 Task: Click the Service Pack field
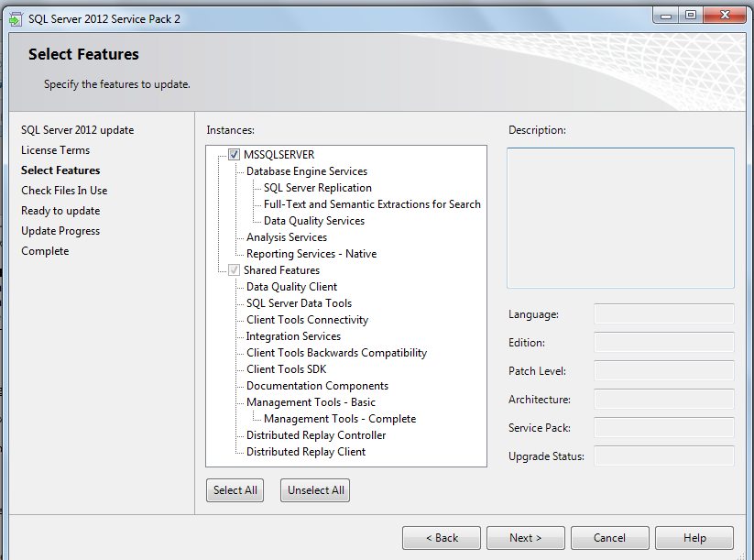coord(664,427)
